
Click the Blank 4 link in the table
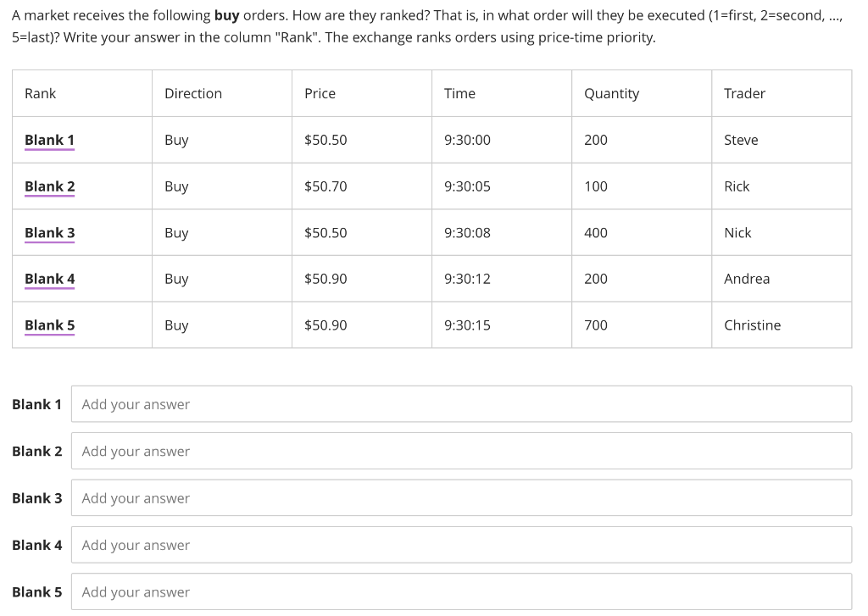tap(48, 279)
